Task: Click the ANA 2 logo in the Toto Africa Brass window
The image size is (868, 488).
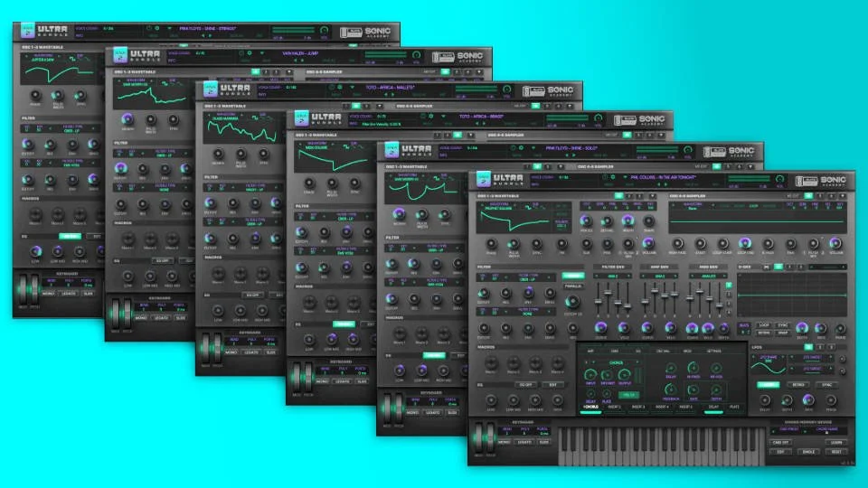Action: [302, 117]
